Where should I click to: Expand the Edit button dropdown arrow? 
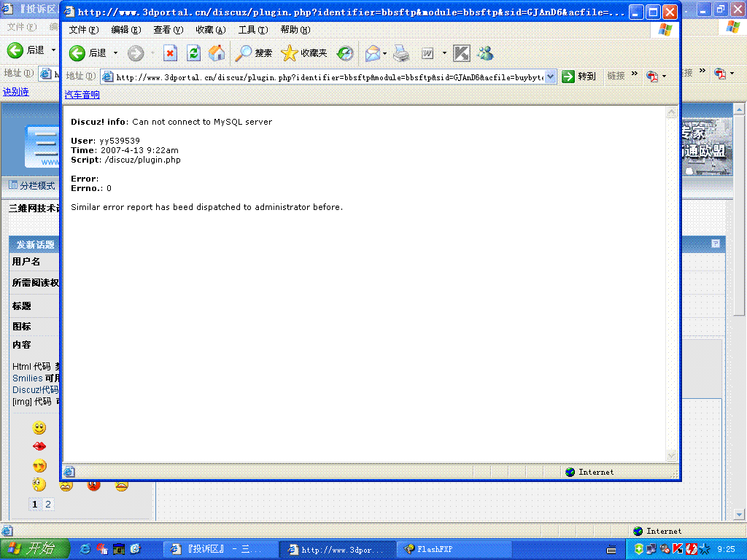(444, 53)
